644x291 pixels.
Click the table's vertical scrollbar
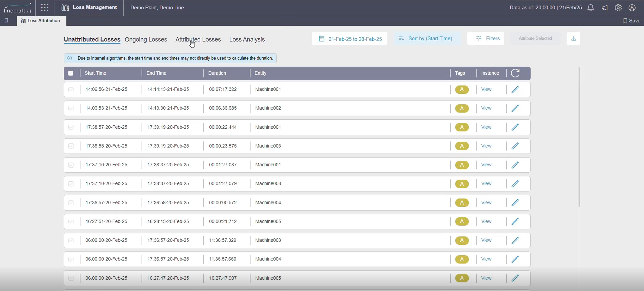point(579,137)
